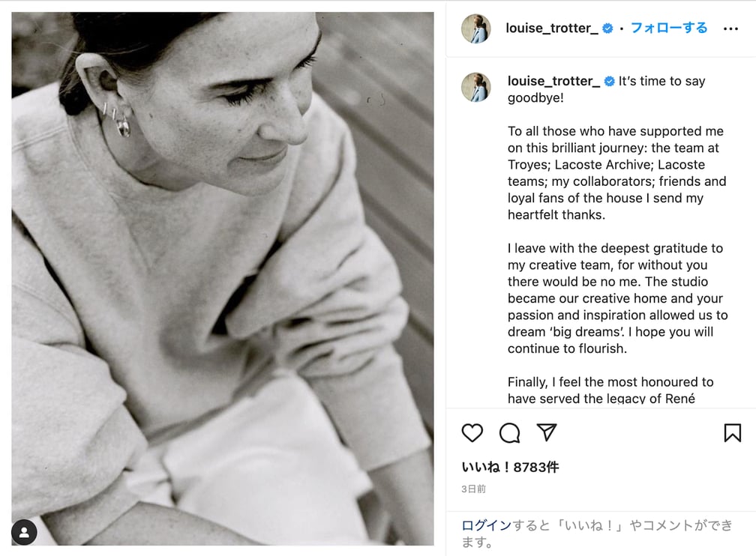Click the paragraph mentioning Lacoste Archive
The width and height of the screenshot is (756, 556).
coord(616,173)
